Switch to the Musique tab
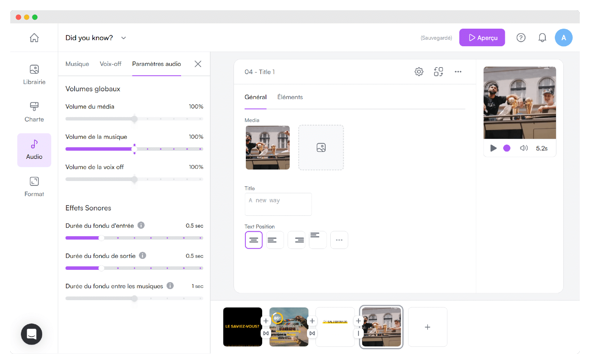Screen dimensions: 590x364 (77, 64)
